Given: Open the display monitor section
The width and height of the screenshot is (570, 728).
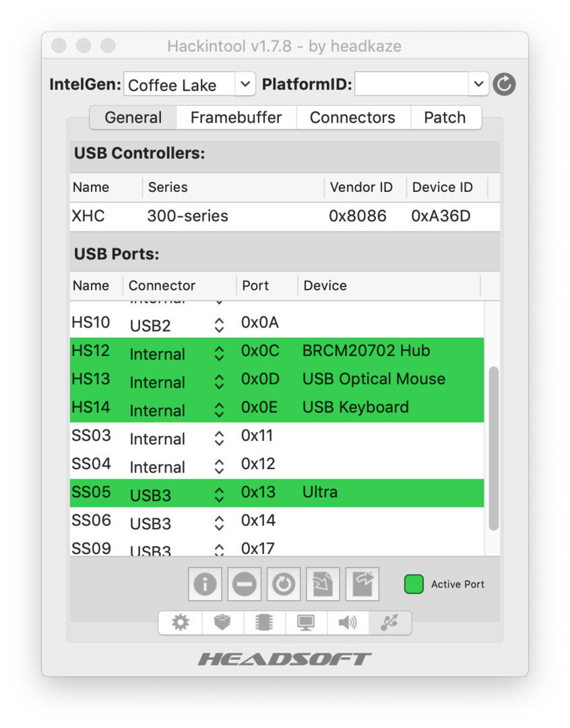Looking at the screenshot, I should 306,622.
